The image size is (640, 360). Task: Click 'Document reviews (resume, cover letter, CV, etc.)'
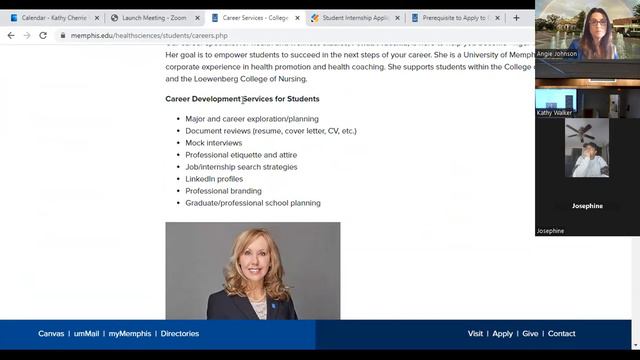[271, 131]
